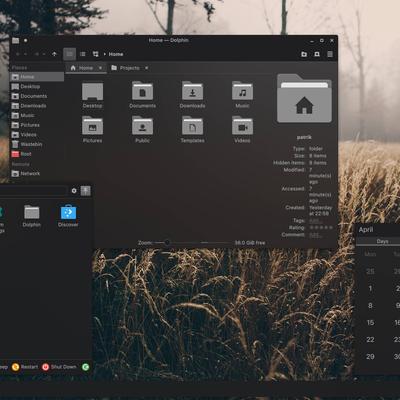Select day 29 in the calendar

(370, 356)
